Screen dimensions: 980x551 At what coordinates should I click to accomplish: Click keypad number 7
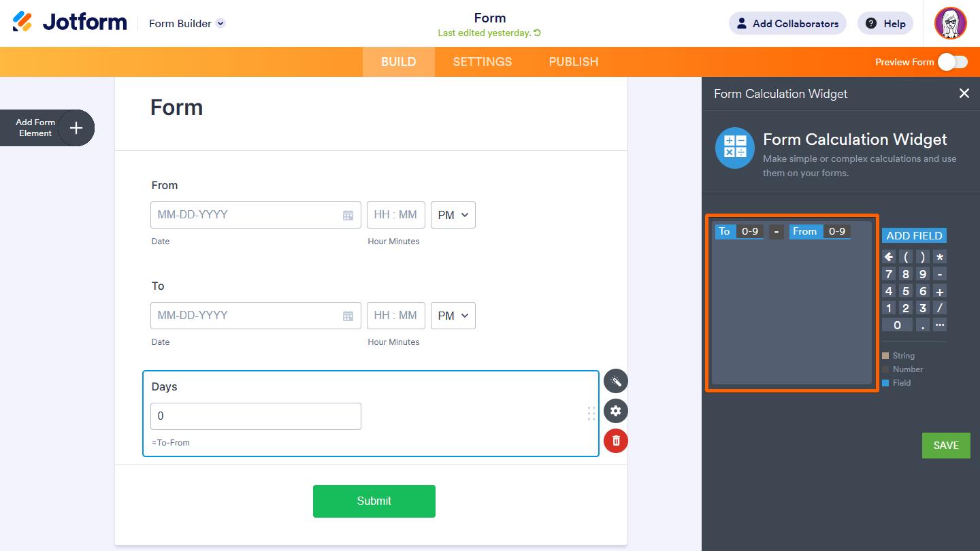(x=888, y=274)
